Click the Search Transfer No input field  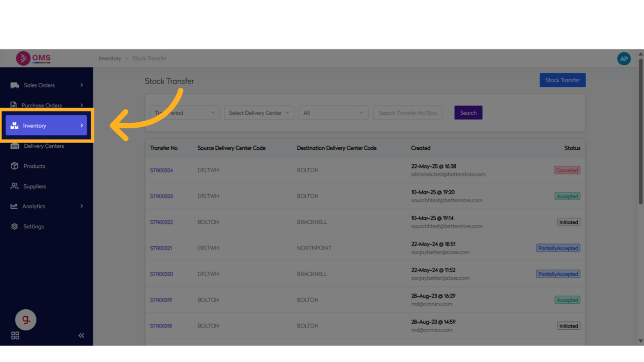(x=408, y=113)
